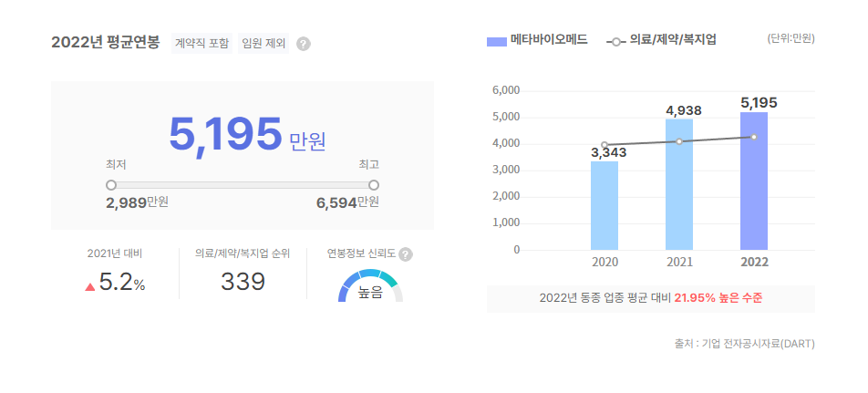Click the 최저 salary slider handle

(111, 185)
